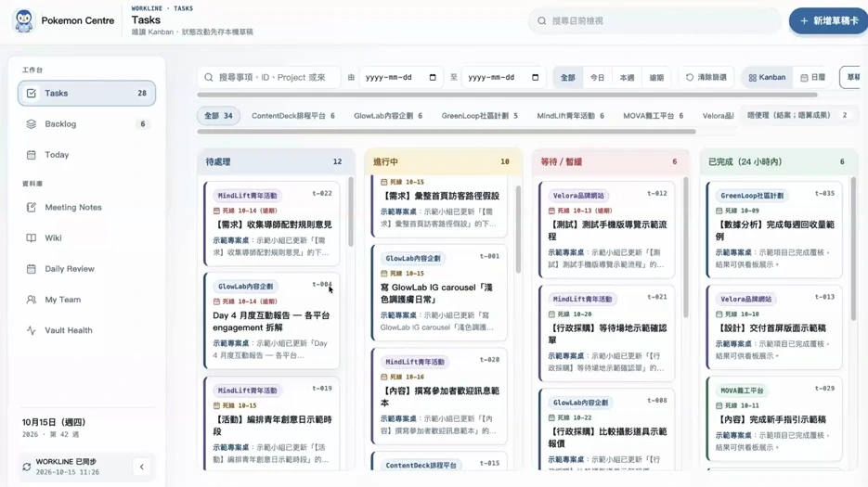Screen dimensions: 868x487
Task: Click the Daily Review calendar icon
Action: (32, 269)
